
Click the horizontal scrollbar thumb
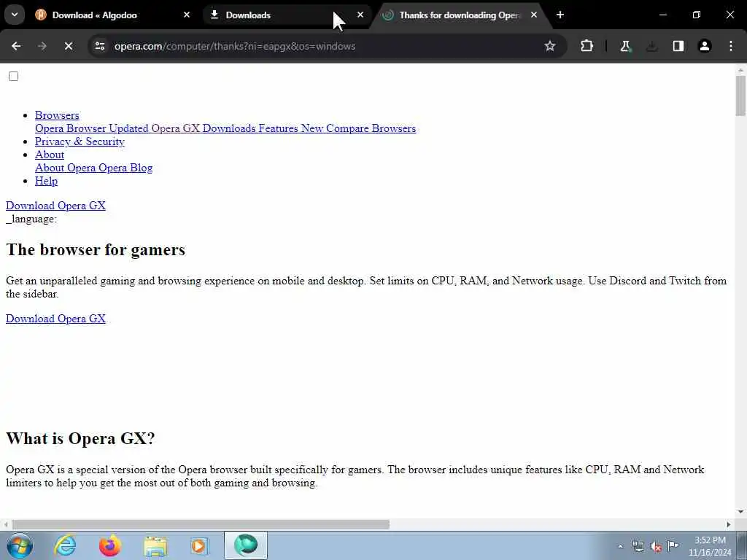tap(201, 524)
